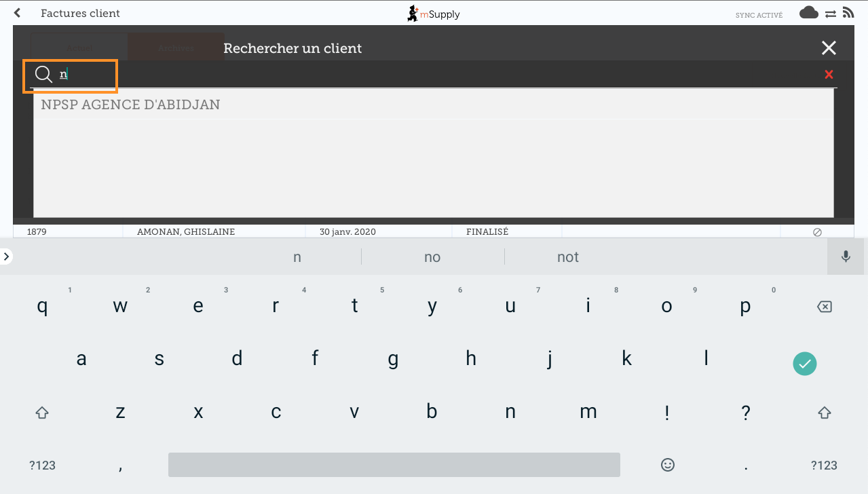The width and height of the screenshot is (868, 494).
Task: Toggle the right shift key
Action: 824,412
